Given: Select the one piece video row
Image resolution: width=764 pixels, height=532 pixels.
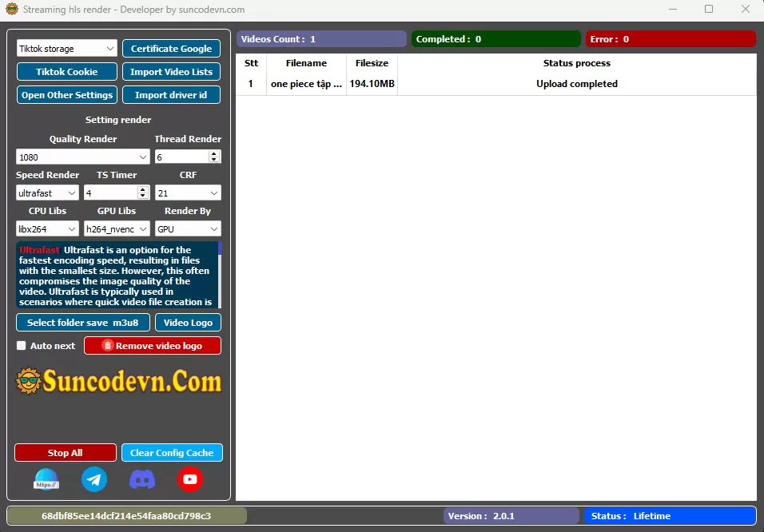Looking at the screenshot, I should (x=306, y=84).
